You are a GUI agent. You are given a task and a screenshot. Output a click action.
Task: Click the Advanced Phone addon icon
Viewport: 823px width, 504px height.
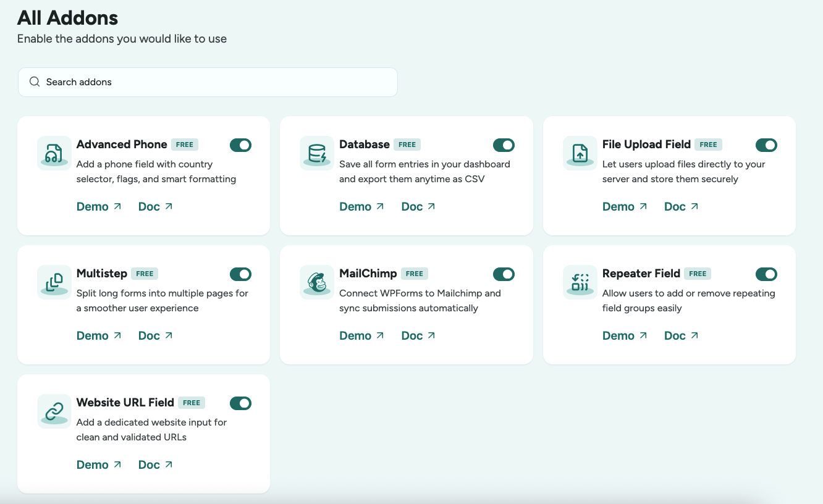coord(54,153)
